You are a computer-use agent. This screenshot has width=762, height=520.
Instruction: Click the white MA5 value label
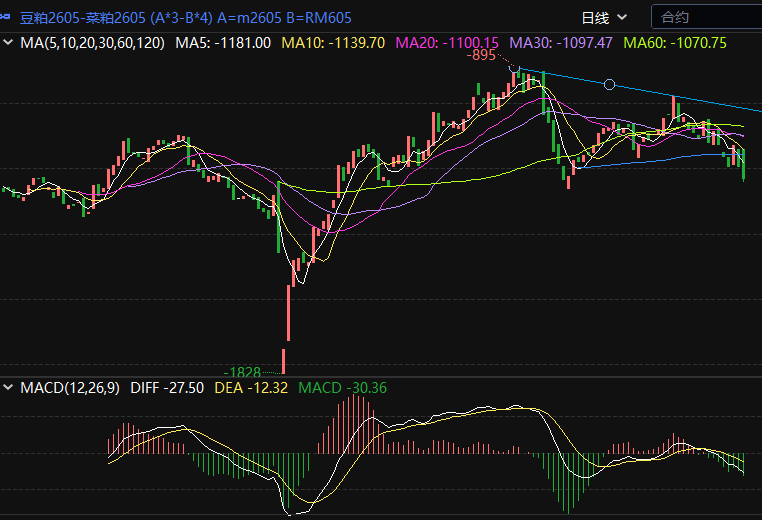pos(223,43)
